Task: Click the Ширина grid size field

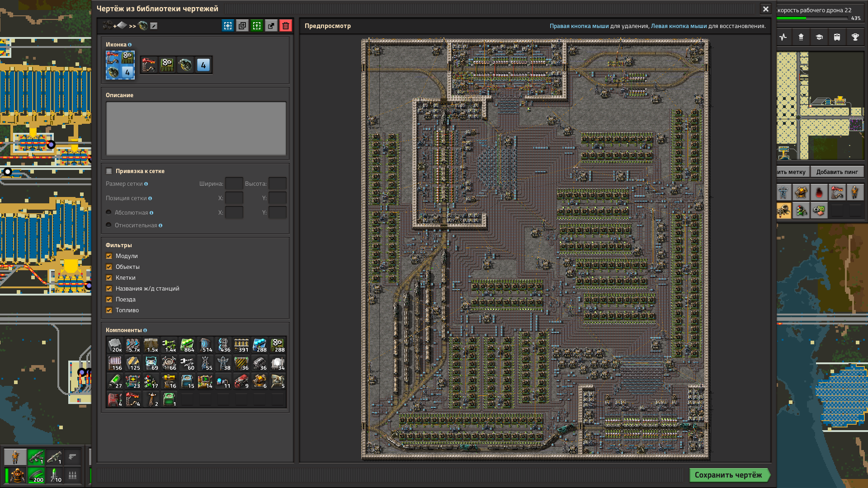Action: (234, 183)
